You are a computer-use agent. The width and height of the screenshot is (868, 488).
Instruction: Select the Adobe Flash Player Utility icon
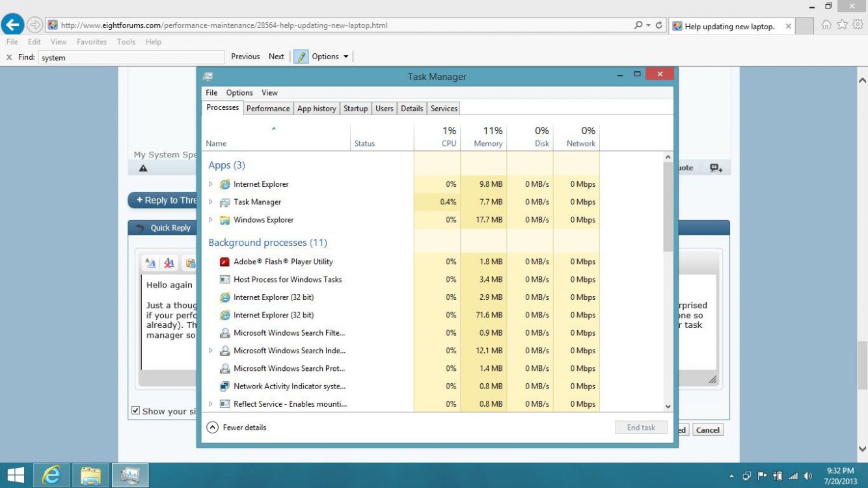pyautogui.click(x=224, y=262)
